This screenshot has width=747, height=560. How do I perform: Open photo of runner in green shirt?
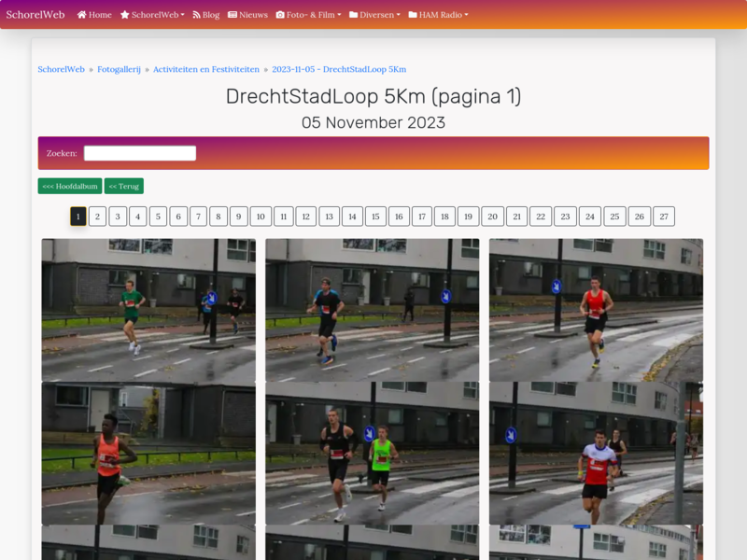(x=148, y=310)
